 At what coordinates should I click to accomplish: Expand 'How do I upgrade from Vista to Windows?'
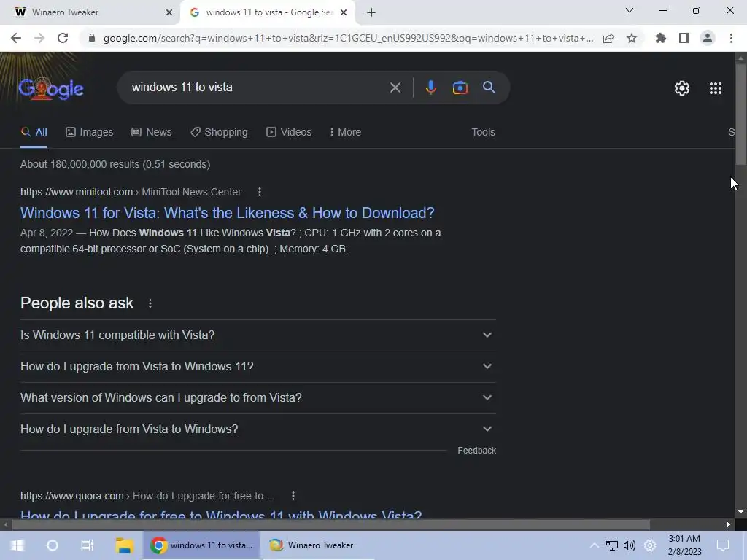click(258, 429)
